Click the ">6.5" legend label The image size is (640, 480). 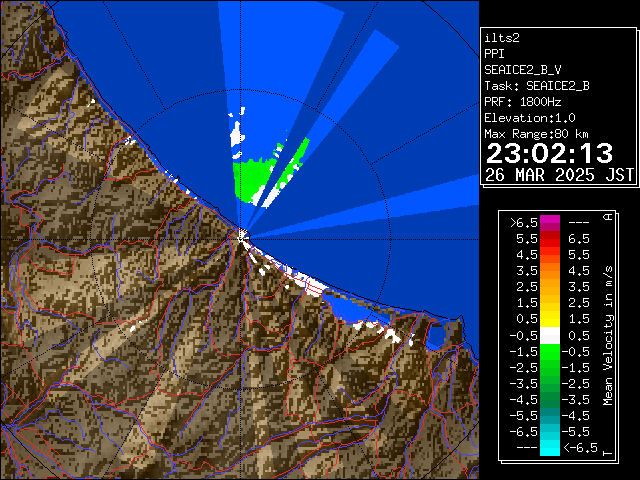click(524, 223)
